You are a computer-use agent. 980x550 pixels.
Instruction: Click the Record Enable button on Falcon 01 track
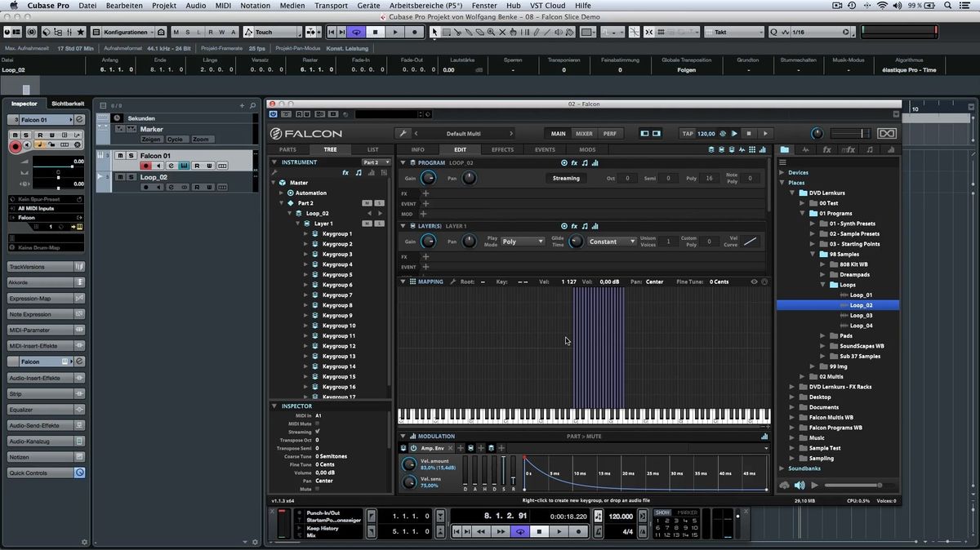146,166
